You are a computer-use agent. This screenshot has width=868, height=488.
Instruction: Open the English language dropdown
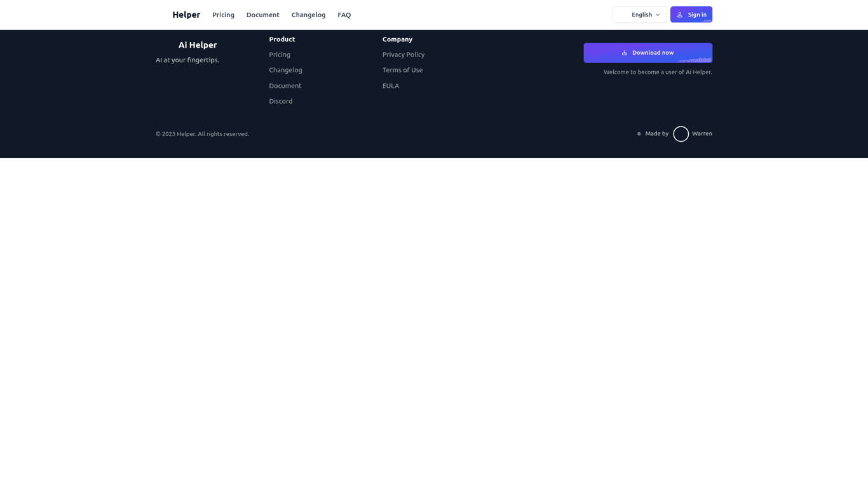coord(639,15)
